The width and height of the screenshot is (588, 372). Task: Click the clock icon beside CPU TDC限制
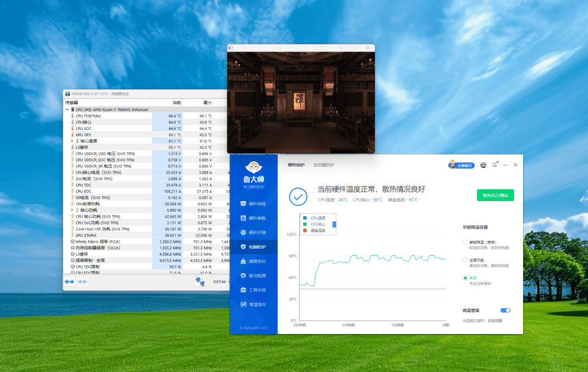point(72,267)
